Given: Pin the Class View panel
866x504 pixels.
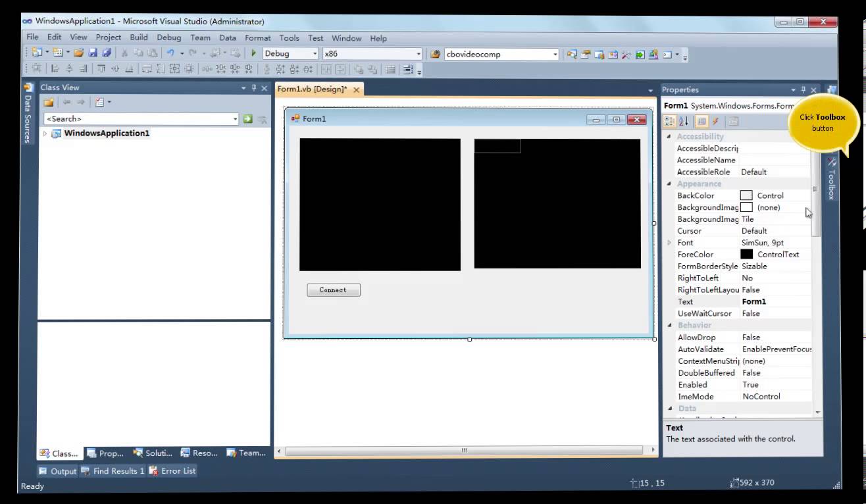Looking at the screenshot, I should pos(254,88).
